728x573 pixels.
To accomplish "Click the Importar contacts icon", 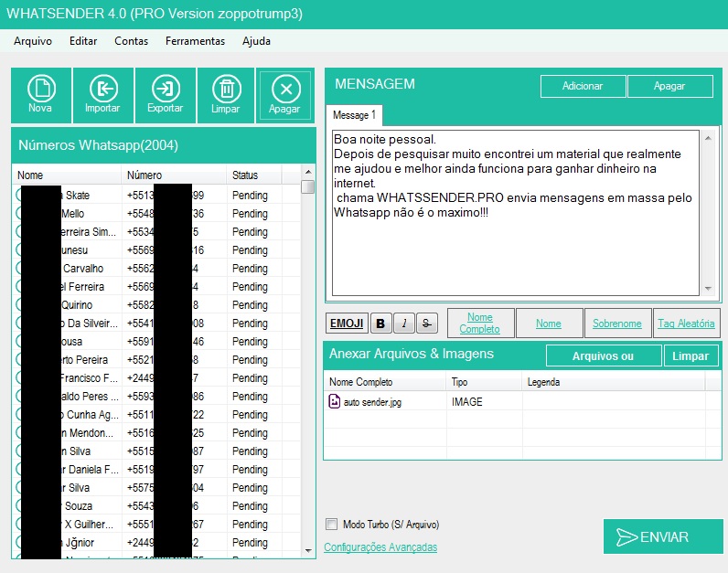I will coord(102,94).
